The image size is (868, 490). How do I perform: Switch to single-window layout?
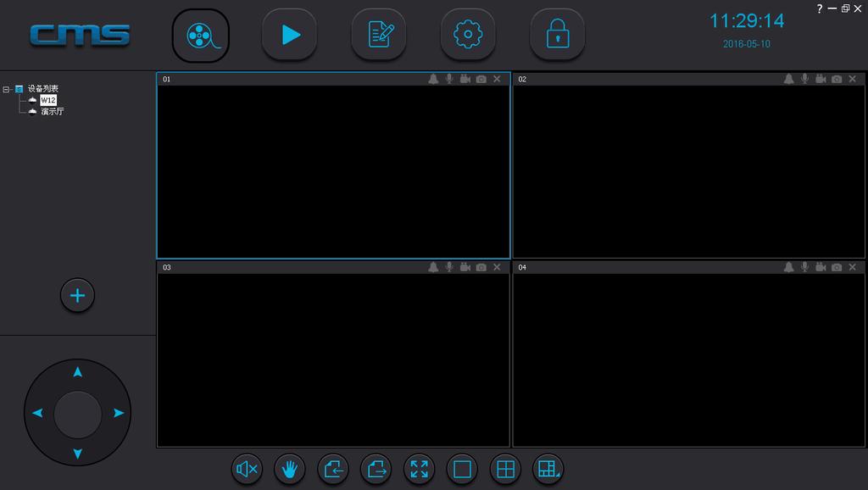tap(462, 470)
